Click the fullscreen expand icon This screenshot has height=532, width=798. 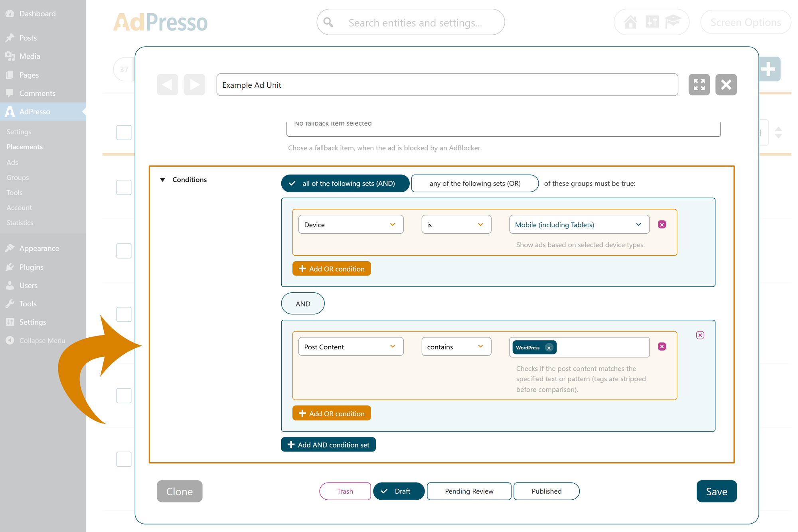tap(699, 85)
